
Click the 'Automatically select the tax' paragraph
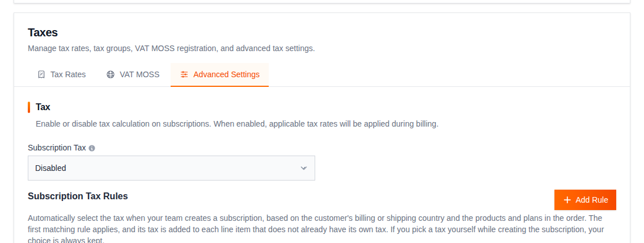pyautogui.click(x=315, y=229)
